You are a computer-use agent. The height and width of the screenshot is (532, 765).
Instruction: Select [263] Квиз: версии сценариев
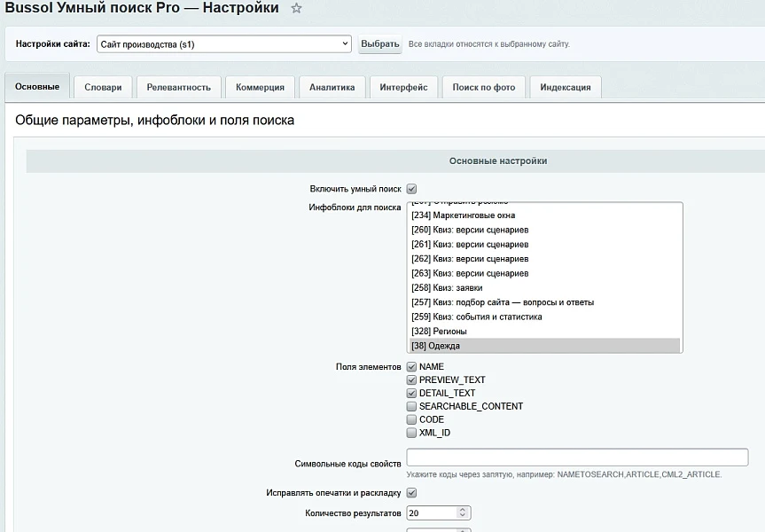[544, 273]
